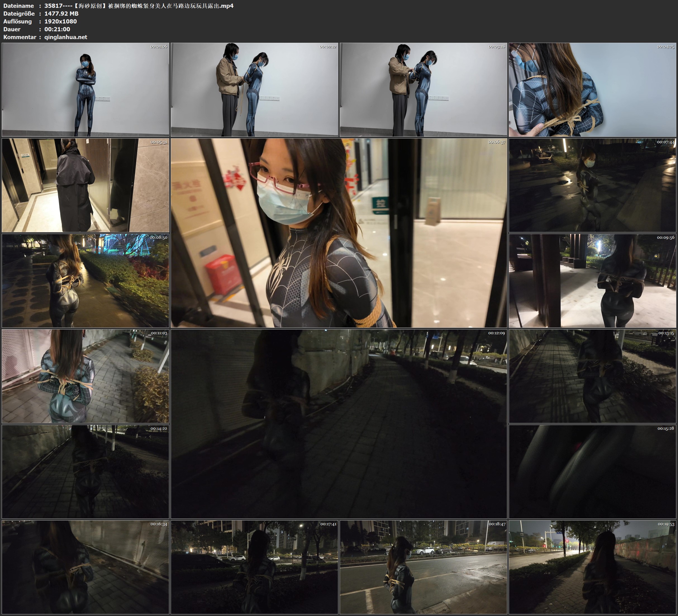Open the frame at 00:02:12
Screen dimensions: 678x616
254,89
